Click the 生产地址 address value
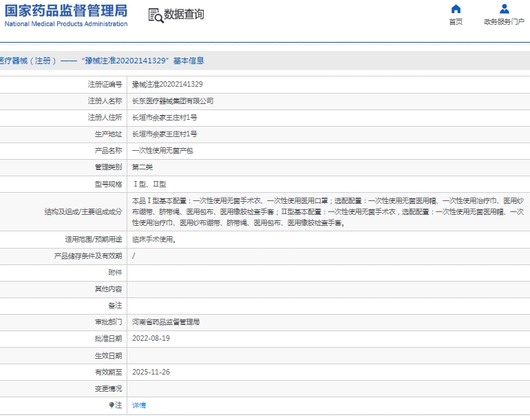530x420 pixels. pos(165,134)
